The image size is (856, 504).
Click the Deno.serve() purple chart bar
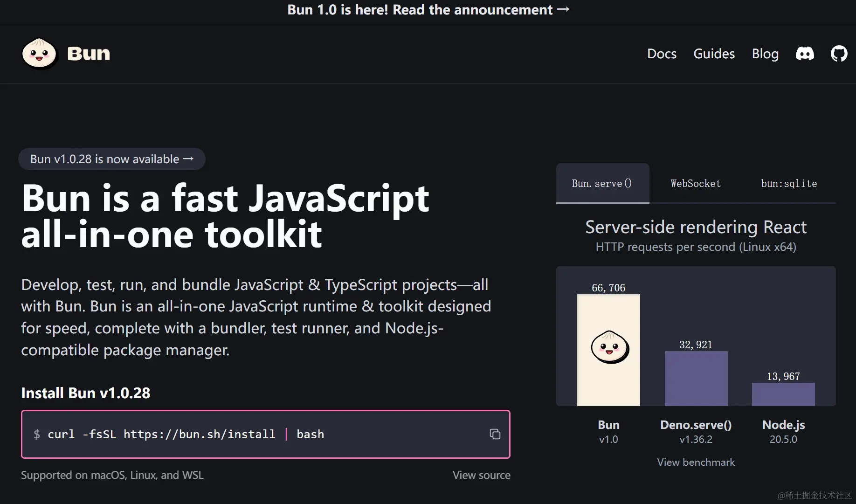[696, 378]
